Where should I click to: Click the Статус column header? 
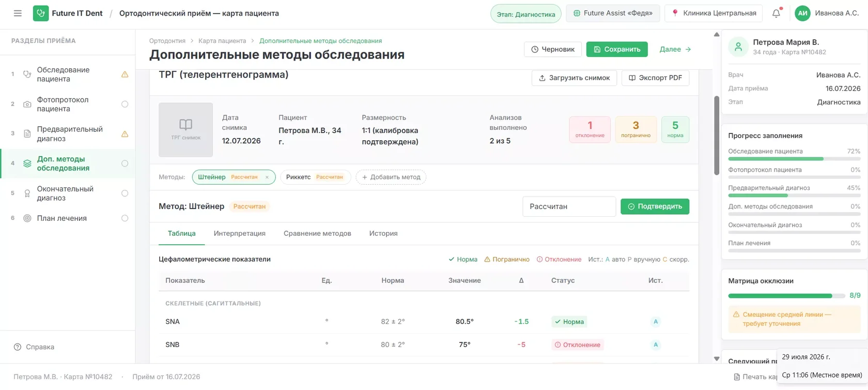(563, 281)
